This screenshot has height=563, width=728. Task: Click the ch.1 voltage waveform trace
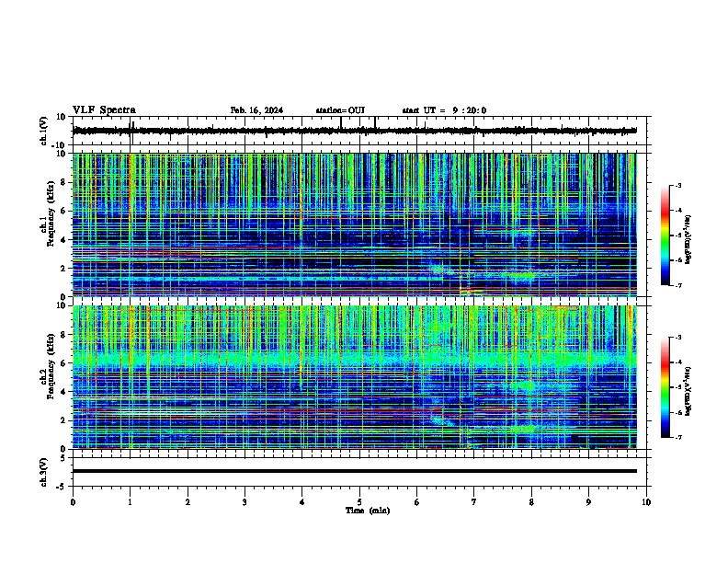coord(355,131)
